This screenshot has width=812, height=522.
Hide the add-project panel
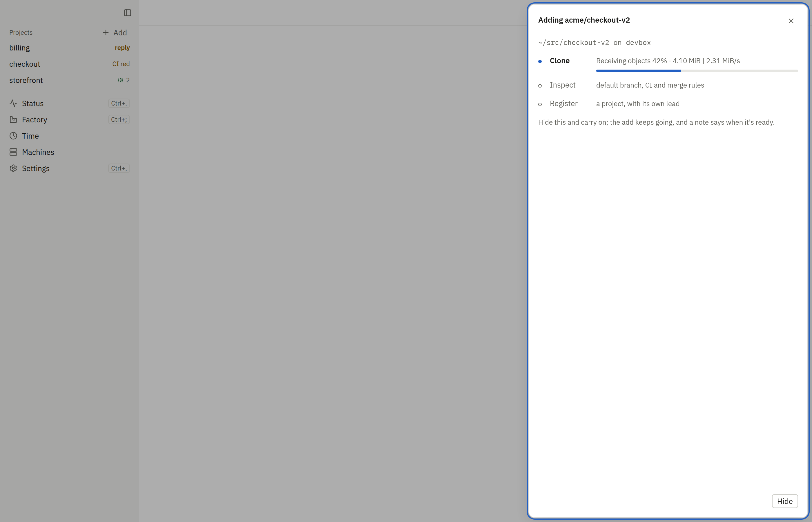[x=784, y=501]
